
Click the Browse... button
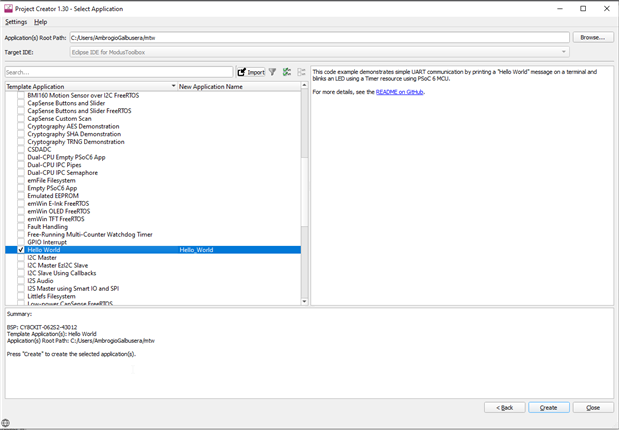[593, 38]
